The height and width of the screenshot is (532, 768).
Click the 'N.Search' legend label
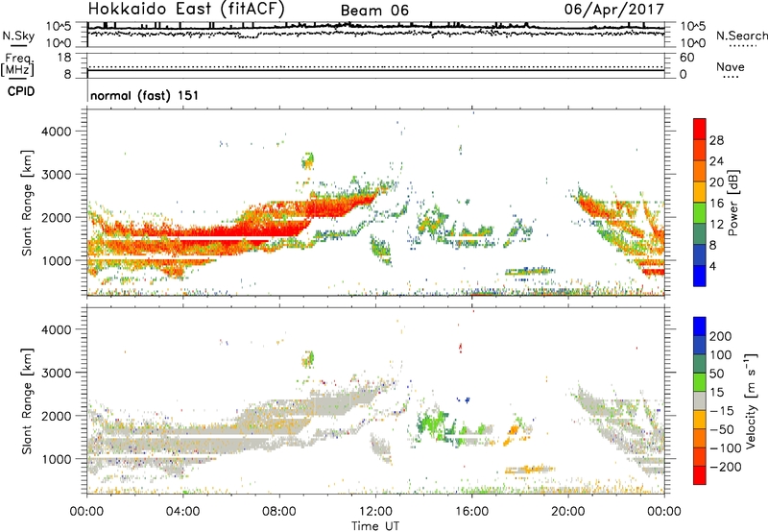[x=741, y=36]
